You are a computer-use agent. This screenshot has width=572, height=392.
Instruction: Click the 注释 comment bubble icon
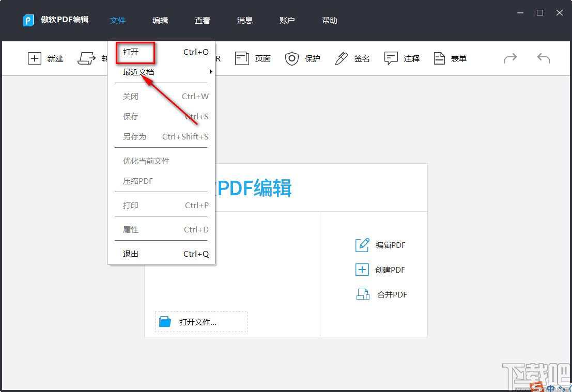[x=391, y=58]
